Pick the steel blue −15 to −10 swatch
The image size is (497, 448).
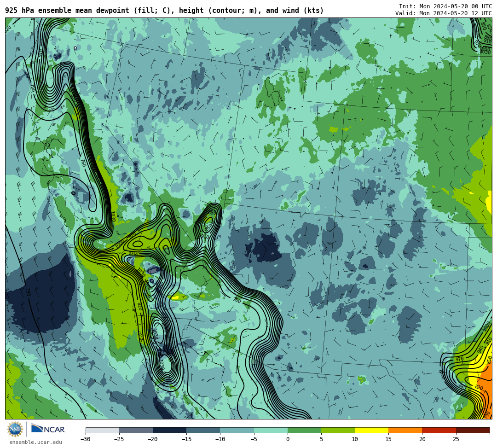[203, 430]
